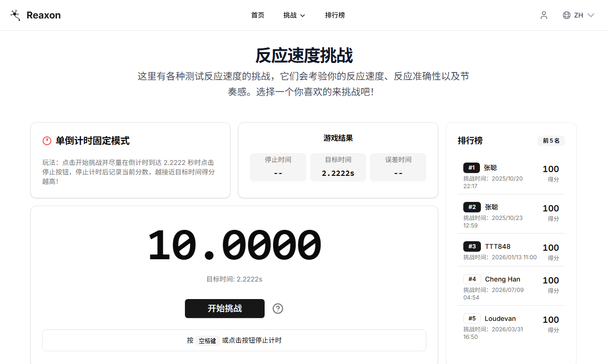Viewport: 607px width, 364px height.
Task: Click the Reaxon neuron logo icon
Action: (x=15, y=15)
